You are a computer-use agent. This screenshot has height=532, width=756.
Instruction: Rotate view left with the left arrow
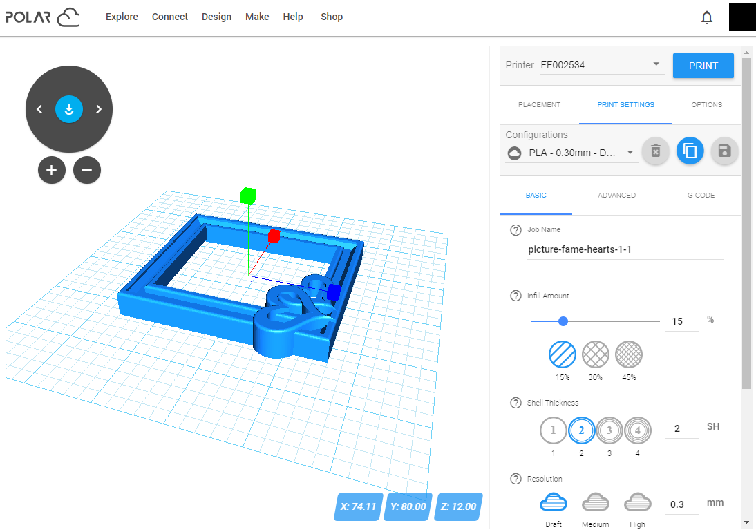(x=39, y=109)
